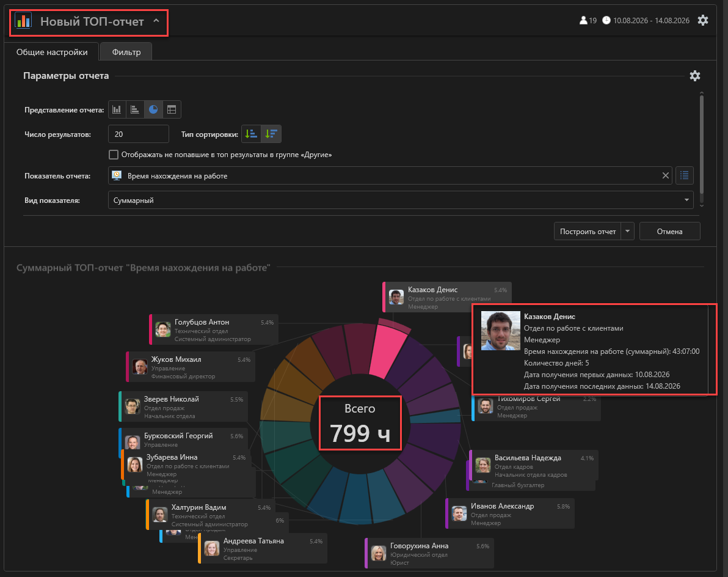Set sort type to descending
The image size is (728, 577).
[271, 134]
